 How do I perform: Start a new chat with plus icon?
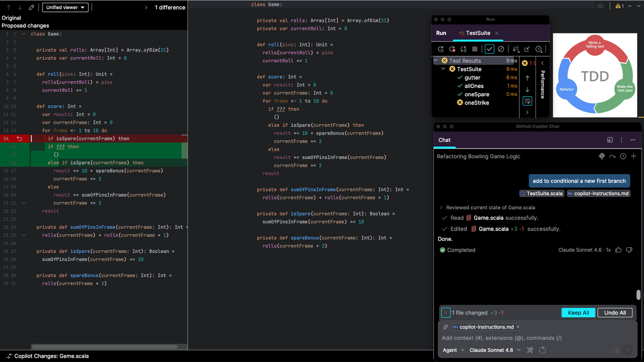tap(633, 156)
